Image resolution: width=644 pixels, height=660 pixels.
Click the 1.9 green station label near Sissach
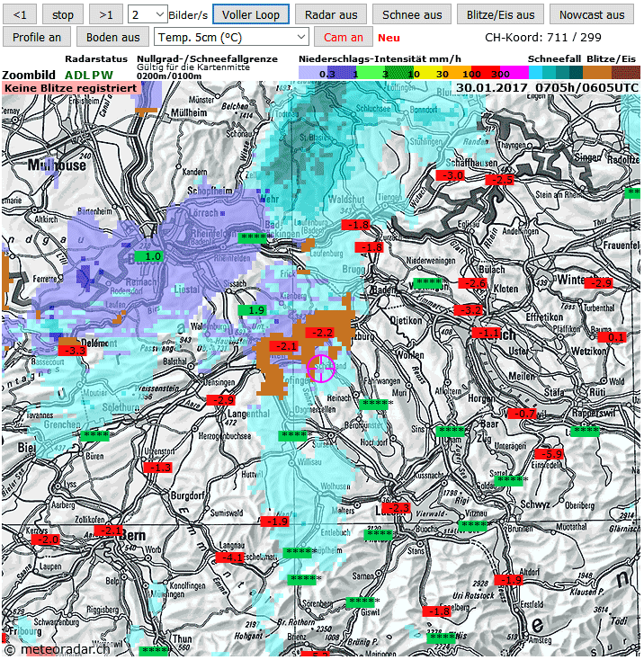tap(252, 310)
